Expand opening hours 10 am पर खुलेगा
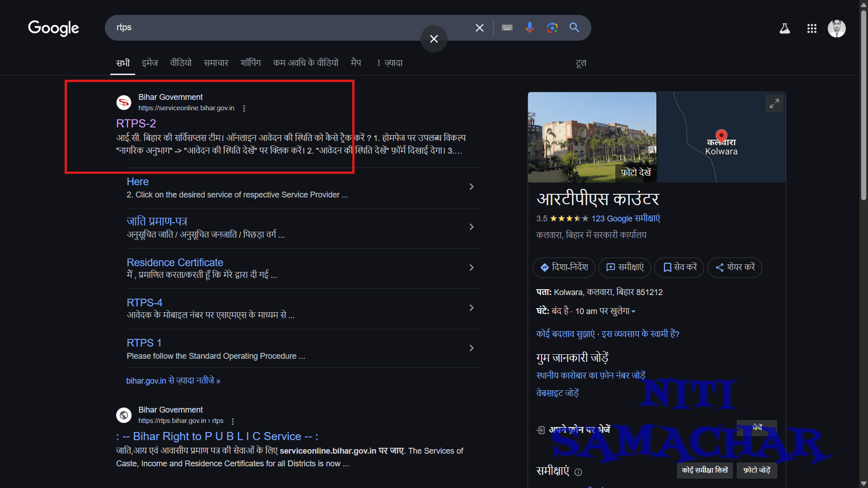Viewport: 868px width, 488px height. [605, 311]
